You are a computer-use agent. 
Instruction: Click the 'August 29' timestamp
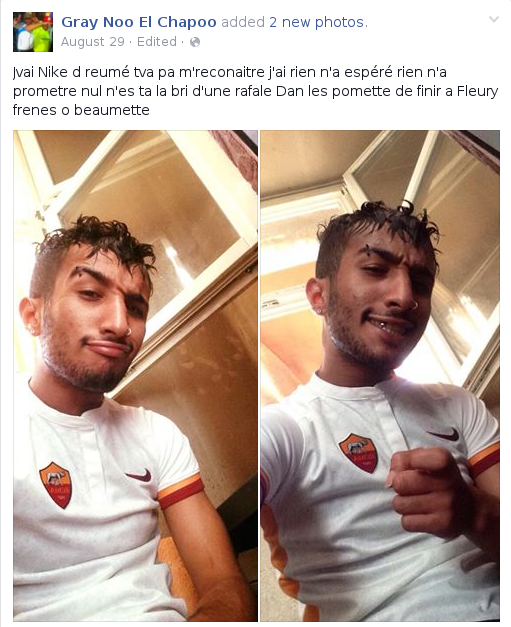[x=92, y=42]
